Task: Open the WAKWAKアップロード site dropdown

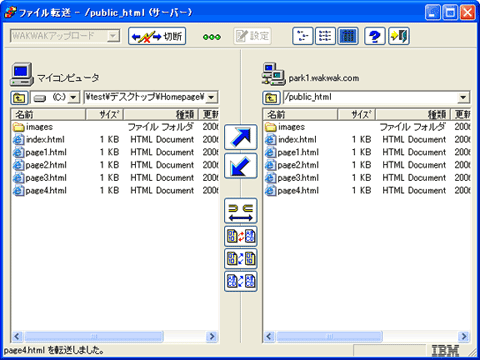Action: click(113, 36)
